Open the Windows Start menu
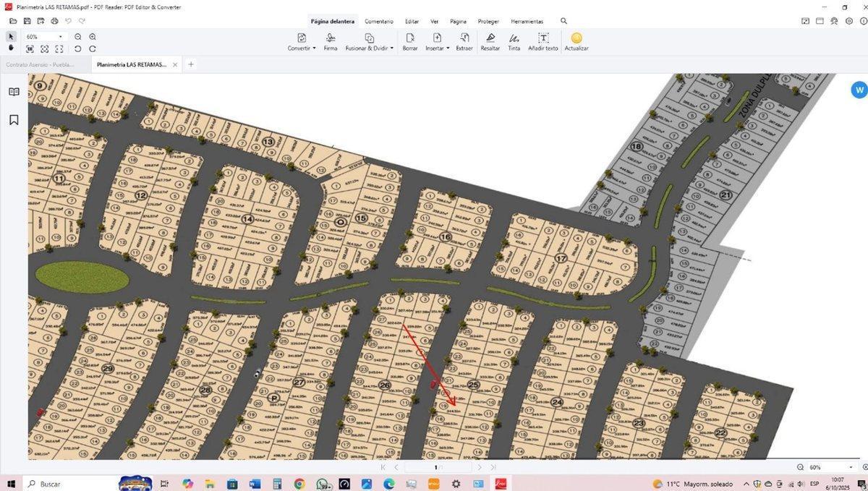The image size is (868, 491). (12, 484)
